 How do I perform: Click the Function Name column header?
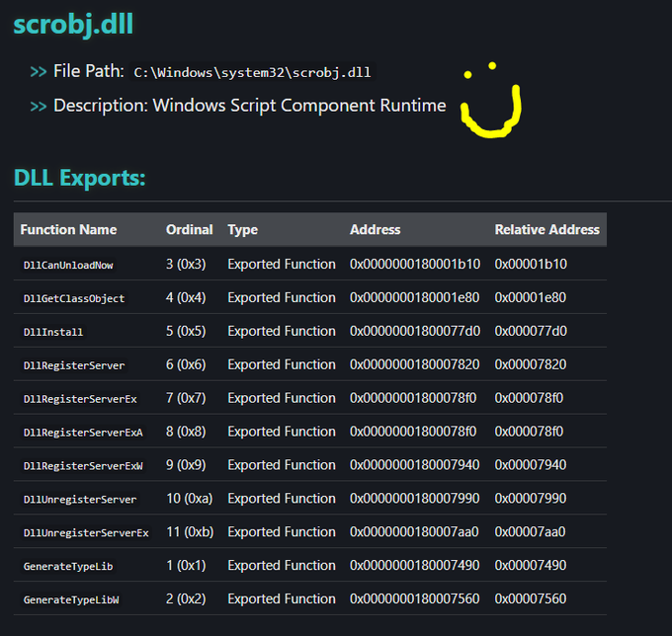click(68, 229)
